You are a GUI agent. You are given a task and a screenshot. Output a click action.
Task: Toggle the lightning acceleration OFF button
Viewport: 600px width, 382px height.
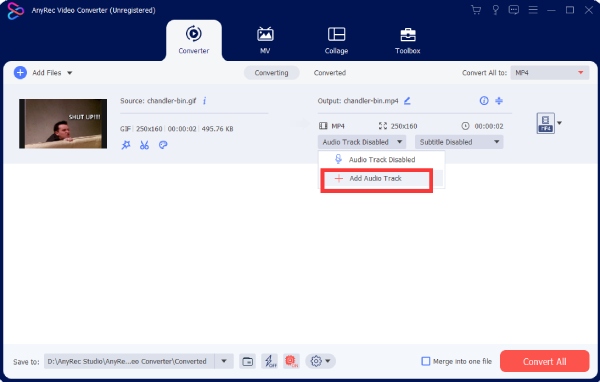(270, 361)
